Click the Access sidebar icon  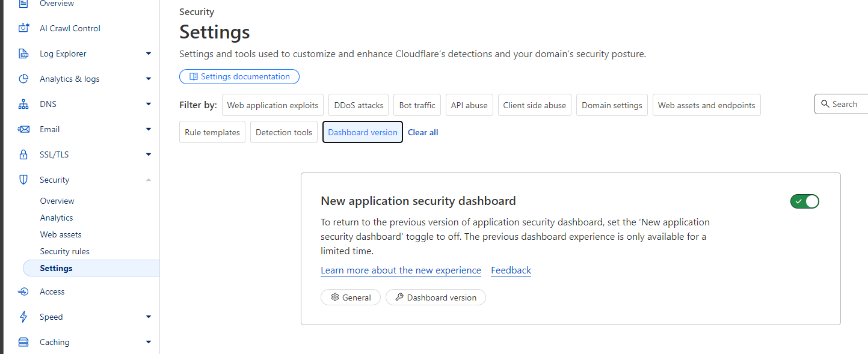pyautogui.click(x=23, y=291)
